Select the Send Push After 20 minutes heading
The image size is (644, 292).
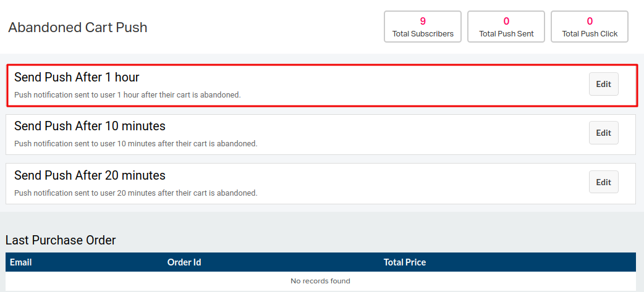(90, 175)
